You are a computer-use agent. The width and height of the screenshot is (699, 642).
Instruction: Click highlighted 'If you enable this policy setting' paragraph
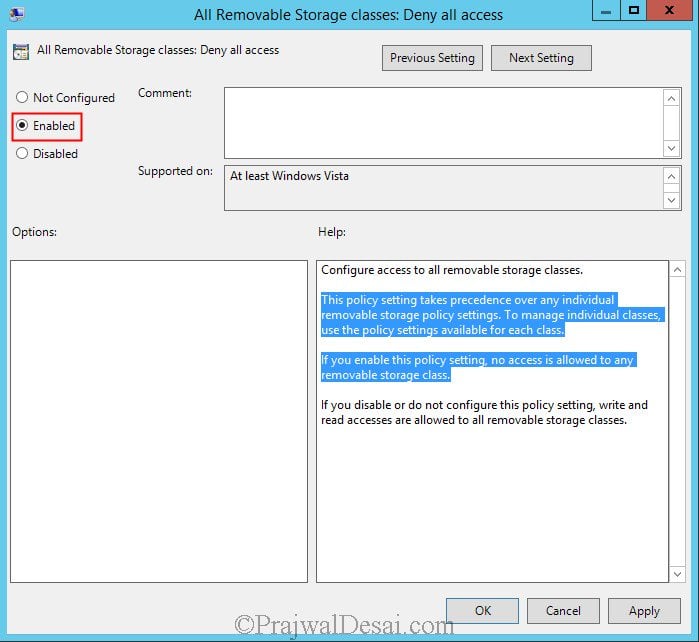pos(479,367)
